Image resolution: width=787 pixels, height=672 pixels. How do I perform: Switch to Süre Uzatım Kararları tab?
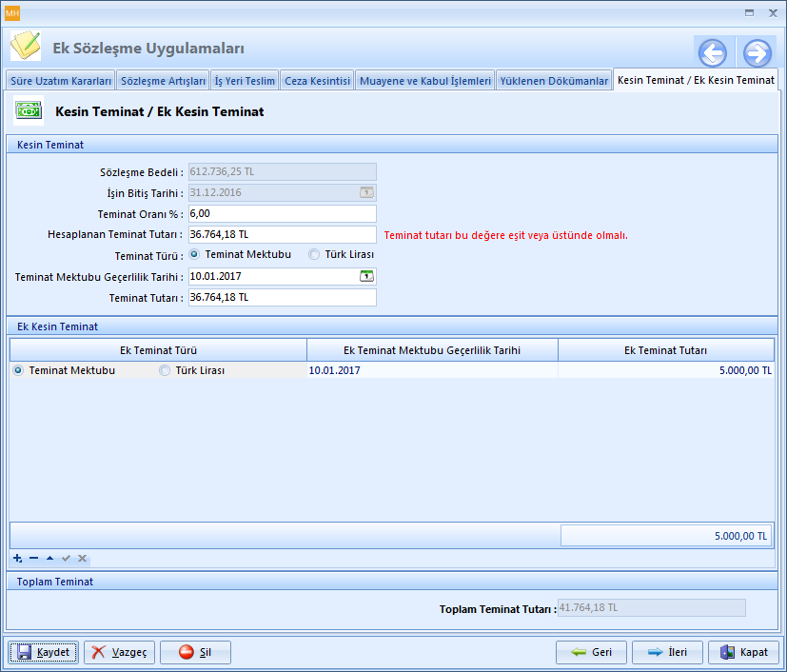point(61,81)
